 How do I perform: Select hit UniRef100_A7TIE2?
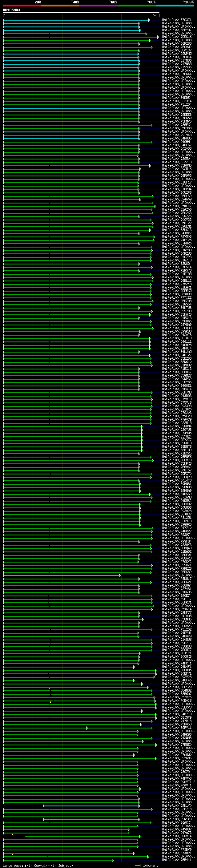tap(177, 297)
